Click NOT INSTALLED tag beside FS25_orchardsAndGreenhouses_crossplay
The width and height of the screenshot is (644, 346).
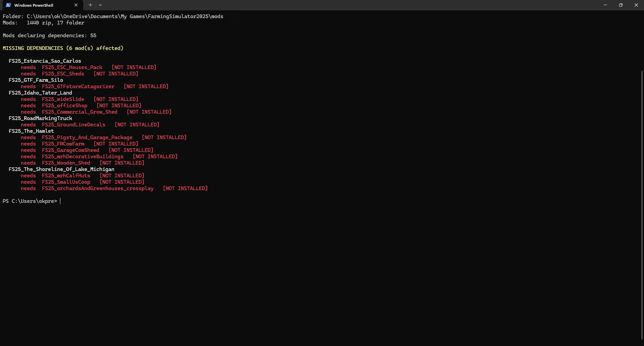click(185, 188)
